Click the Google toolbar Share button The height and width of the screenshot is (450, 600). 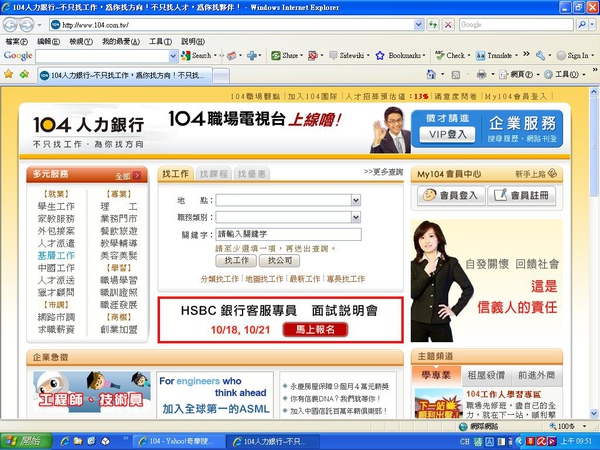click(285, 55)
